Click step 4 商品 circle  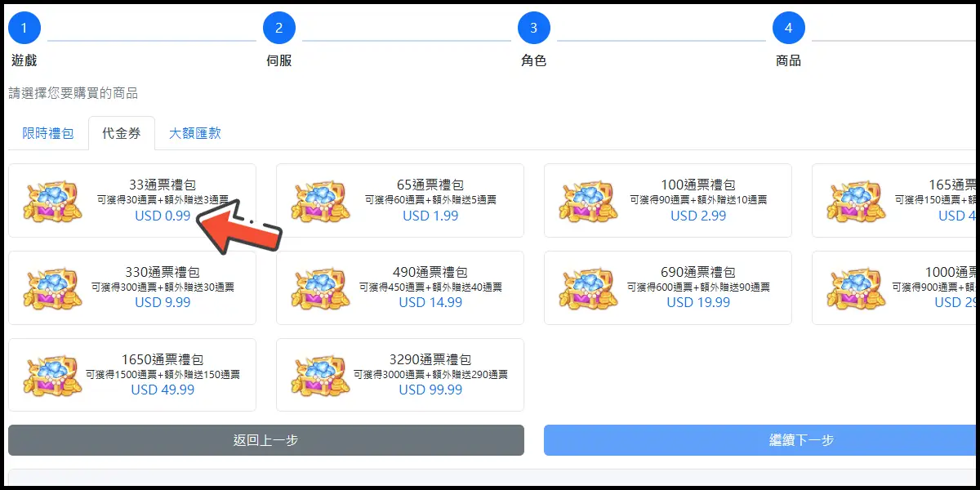point(789,28)
